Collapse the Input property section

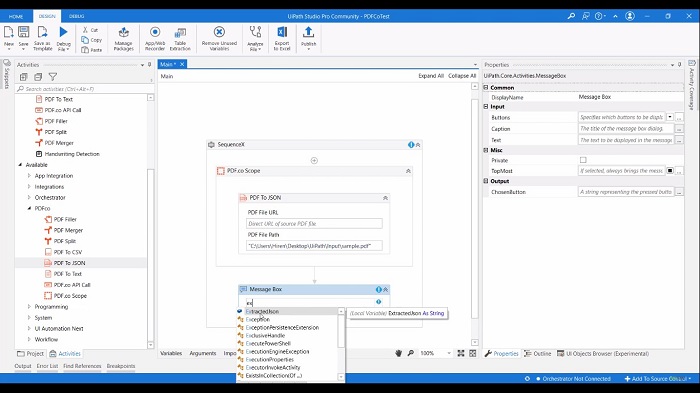pos(486,107)
